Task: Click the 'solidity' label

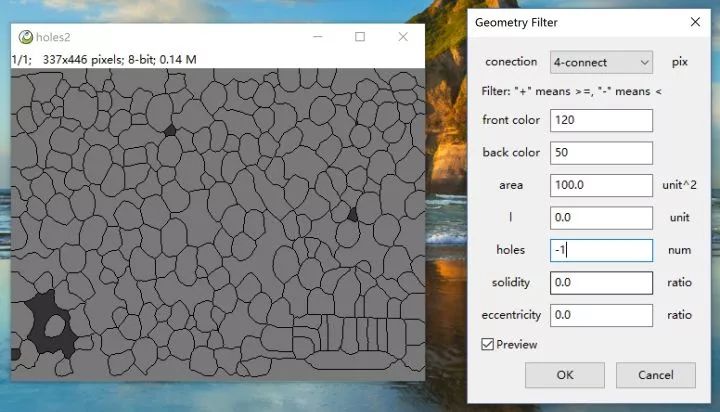Action: pyautogui.click(x=511, y=282)
